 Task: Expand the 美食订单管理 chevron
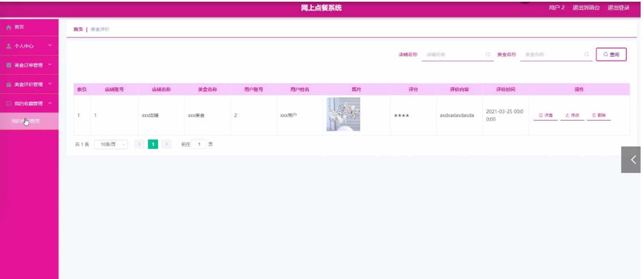click(x=50, y=65)
